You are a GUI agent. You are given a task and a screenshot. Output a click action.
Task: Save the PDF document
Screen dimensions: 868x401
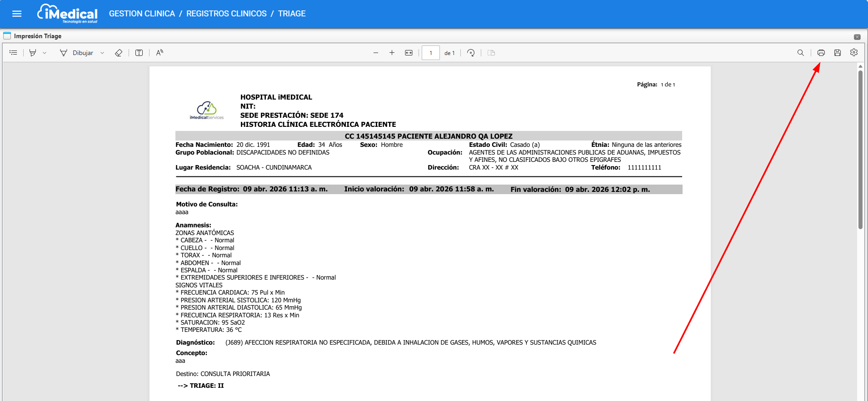pos(837,53)
